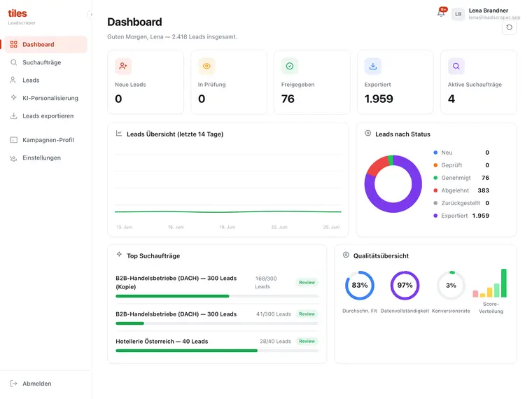
Task: Open B2B-Handelsbetriebe (Kopie) search job
Action: point(176,282)
